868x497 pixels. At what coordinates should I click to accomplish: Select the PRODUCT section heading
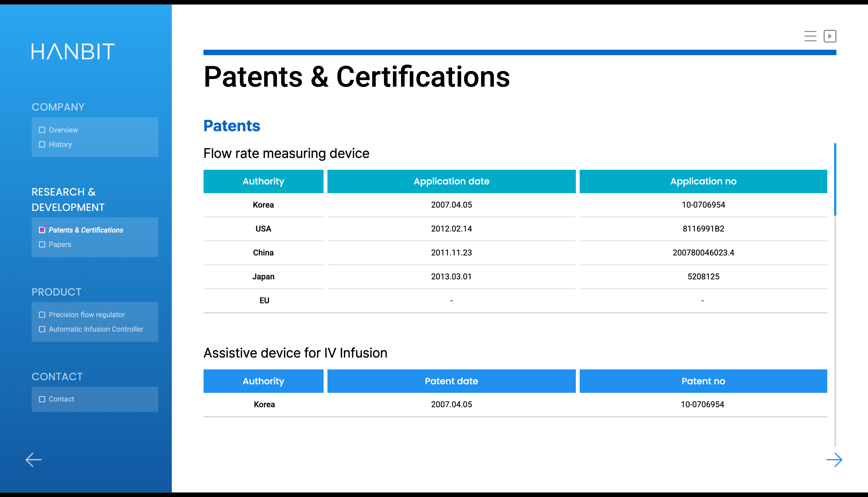tap(56, 292)
